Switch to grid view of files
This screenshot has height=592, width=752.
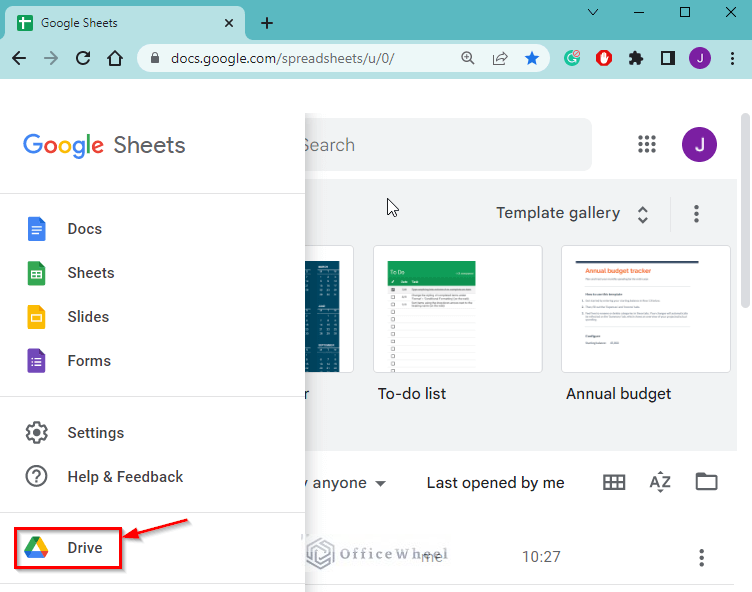pyautogui.click(x=614, y=483)
